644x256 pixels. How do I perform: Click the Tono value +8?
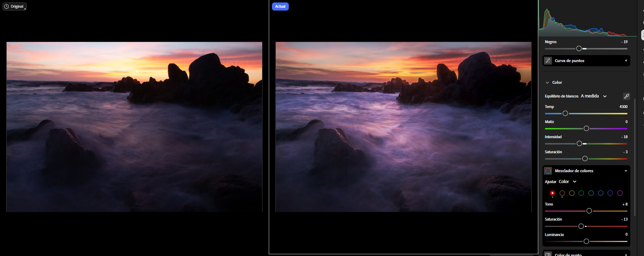pos(625,204)
